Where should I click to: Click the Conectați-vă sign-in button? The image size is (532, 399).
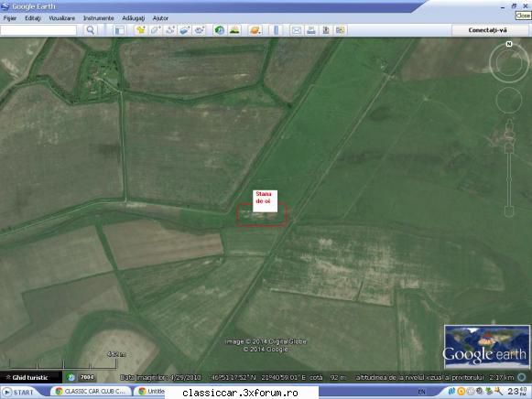(487, 30)
